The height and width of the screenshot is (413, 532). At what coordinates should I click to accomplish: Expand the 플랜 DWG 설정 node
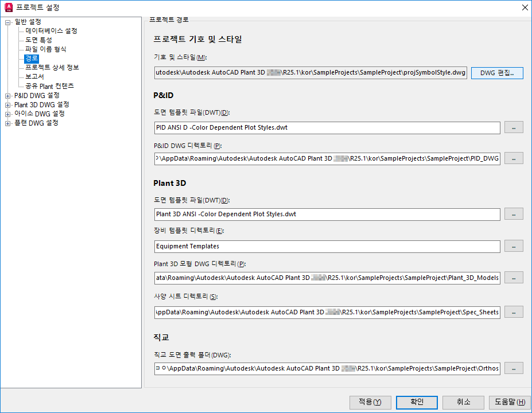(x=7, y=123)
